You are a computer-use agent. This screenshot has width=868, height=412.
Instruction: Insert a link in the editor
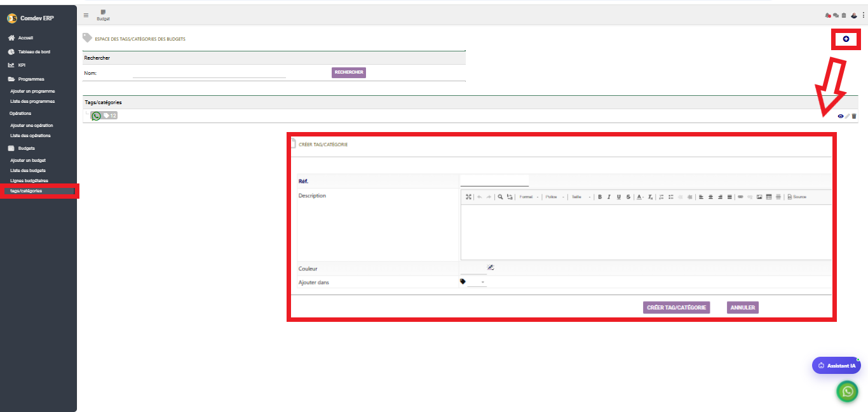click(x=740, y=197)
